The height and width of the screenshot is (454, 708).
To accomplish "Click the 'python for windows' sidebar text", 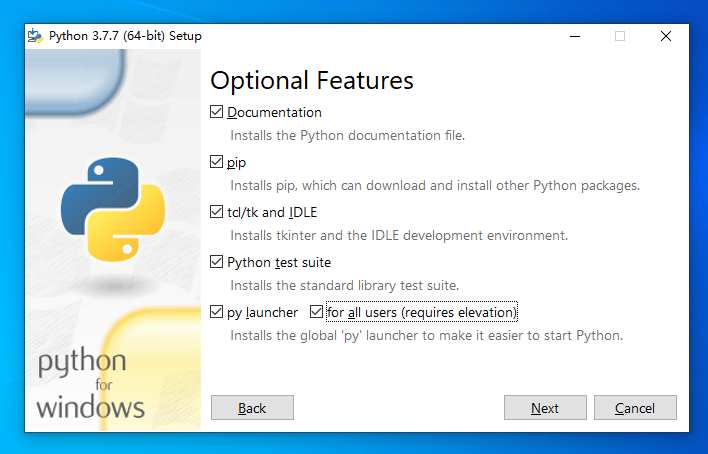I will 90,385.
